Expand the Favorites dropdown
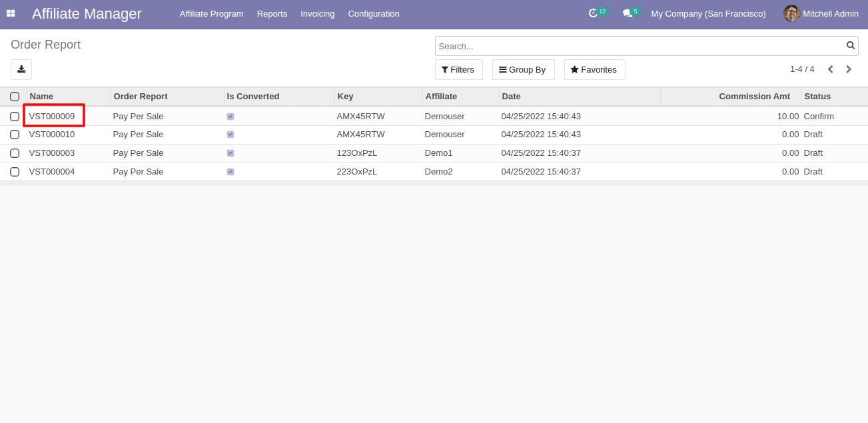The height and width of the screenshot is (423, 868). tap(594, 70)
